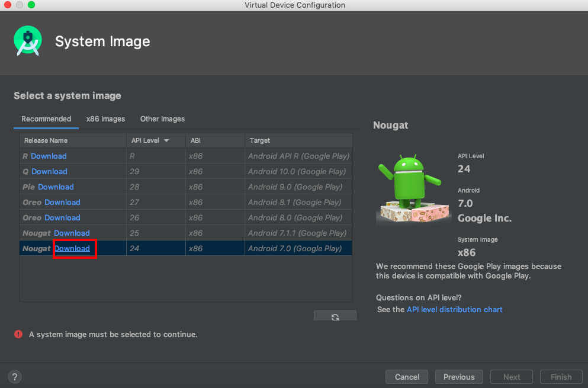Click the Next button
Image resolution: width=588 pixels, height=388 pixels.
[x=512, y=377]
